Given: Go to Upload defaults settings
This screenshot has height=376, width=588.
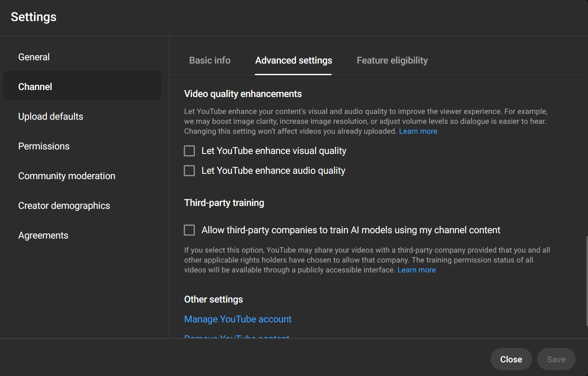Looking at the screenshot, I should click(50, 116).
